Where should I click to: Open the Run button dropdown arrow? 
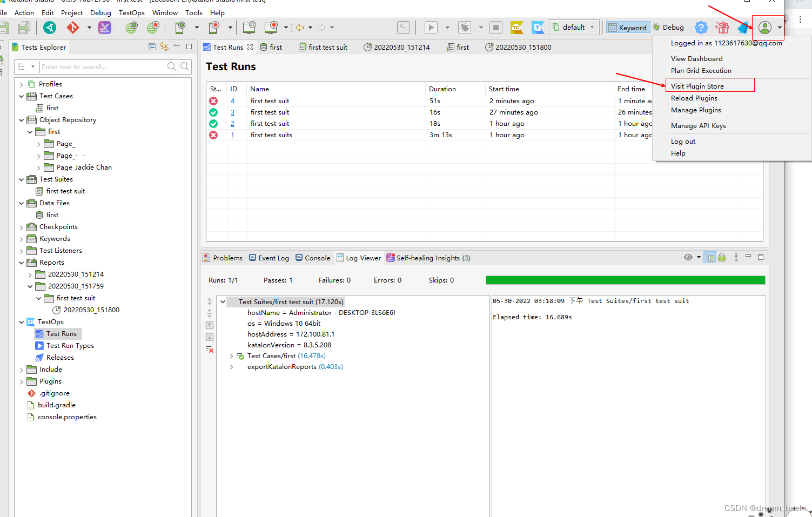coord(447,28)
